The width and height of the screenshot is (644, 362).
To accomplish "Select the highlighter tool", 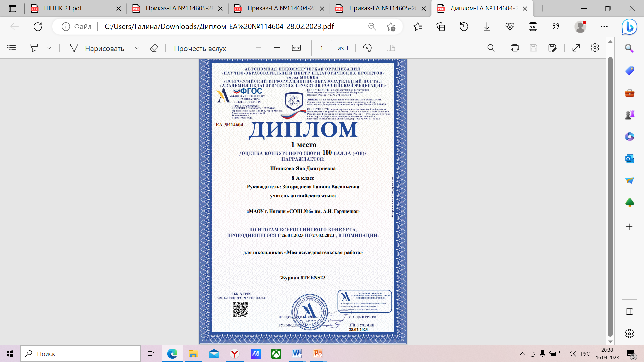I will [x=34, y=48].
